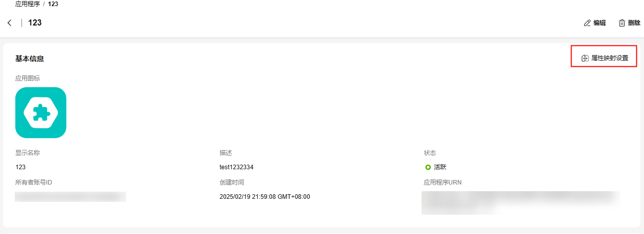The height and width of the screenshot is (234, 644).
Task: Click the attribute mapping settings icon
Action: pos(585,59)
